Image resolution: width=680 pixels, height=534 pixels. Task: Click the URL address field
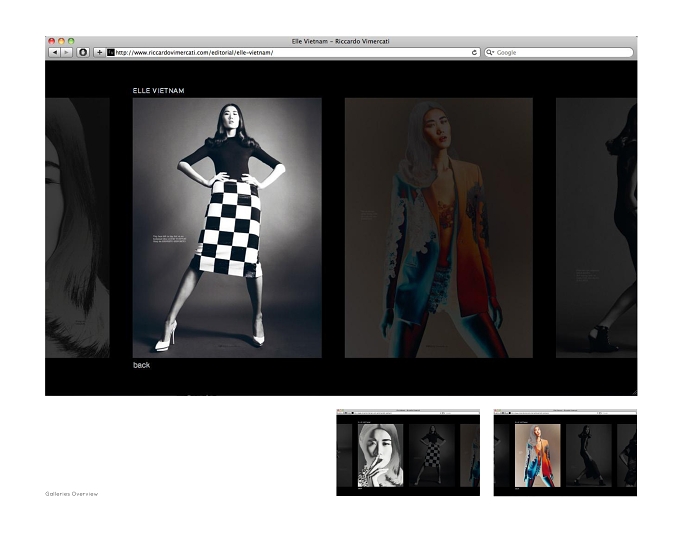coord(293,52)
